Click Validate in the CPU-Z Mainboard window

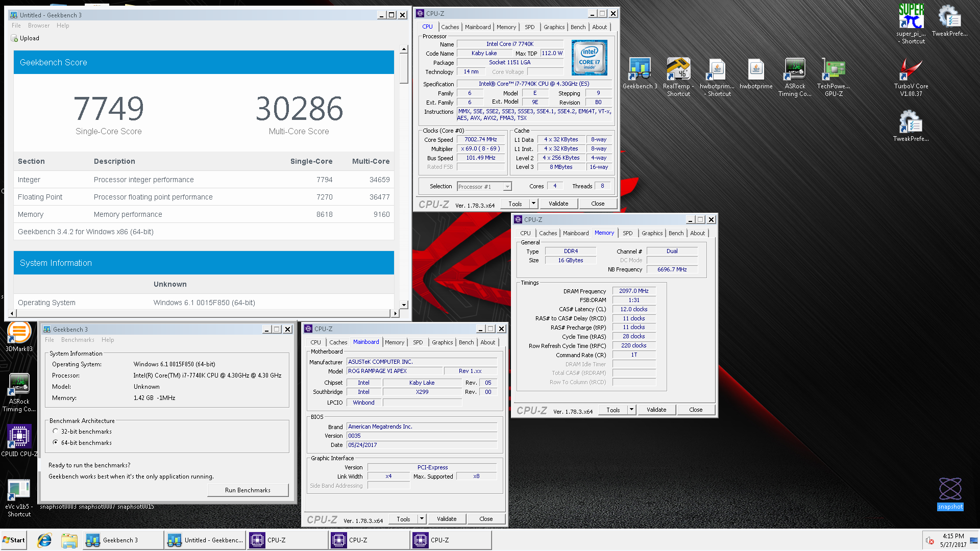pos(446,519)
